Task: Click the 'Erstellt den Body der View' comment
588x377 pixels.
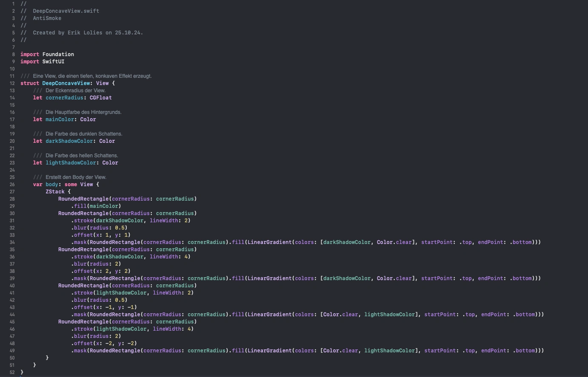Action: (x=76, y=177)
